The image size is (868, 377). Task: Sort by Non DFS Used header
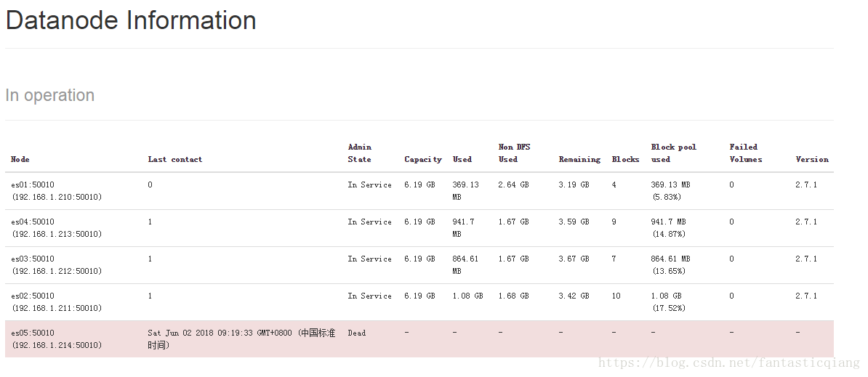[514, 153]
